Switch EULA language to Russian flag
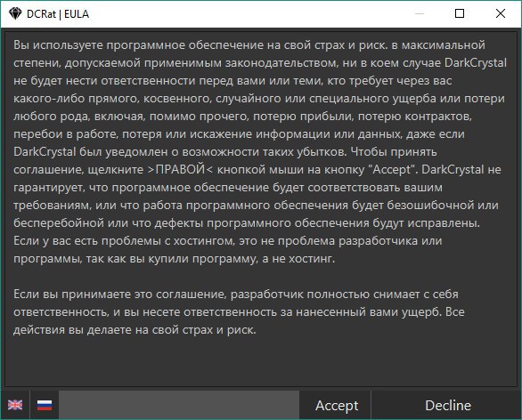The width and height of the screenshot is (522, 420). pyautogui.click(x=45, y=405)
